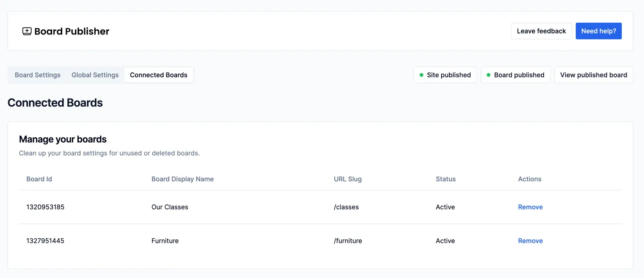
Task: Click the Board Display Name column header
Action: pos(182,179)
